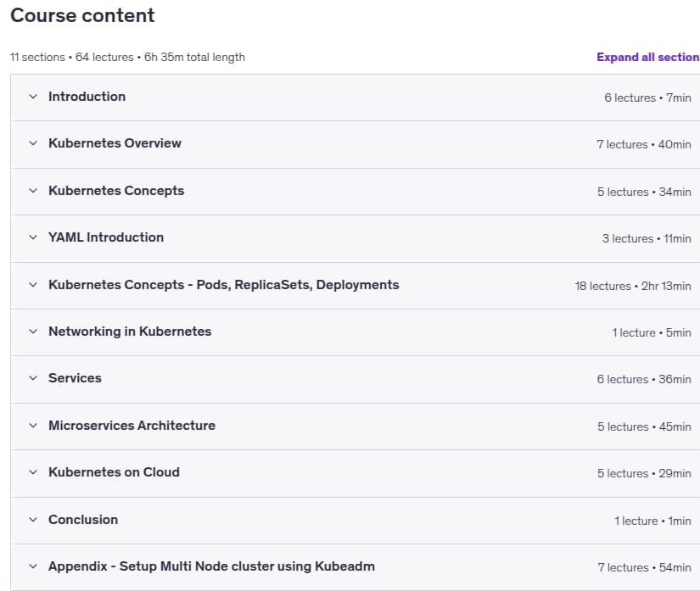This screenshot has height=591, width=700.
Task: Expand the Microservices Architecture chevron
Action: pyautogui.click(x=33, y=426)
